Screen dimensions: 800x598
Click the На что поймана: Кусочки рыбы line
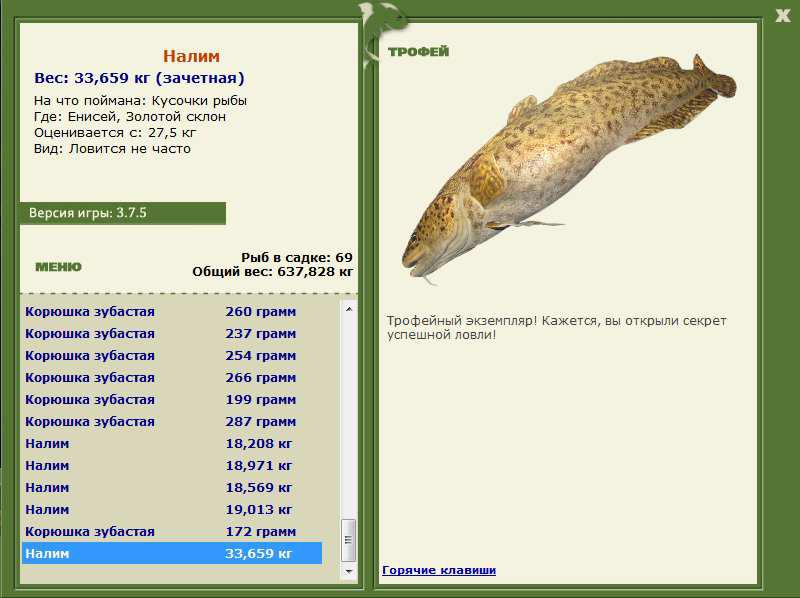pos(140,101)
